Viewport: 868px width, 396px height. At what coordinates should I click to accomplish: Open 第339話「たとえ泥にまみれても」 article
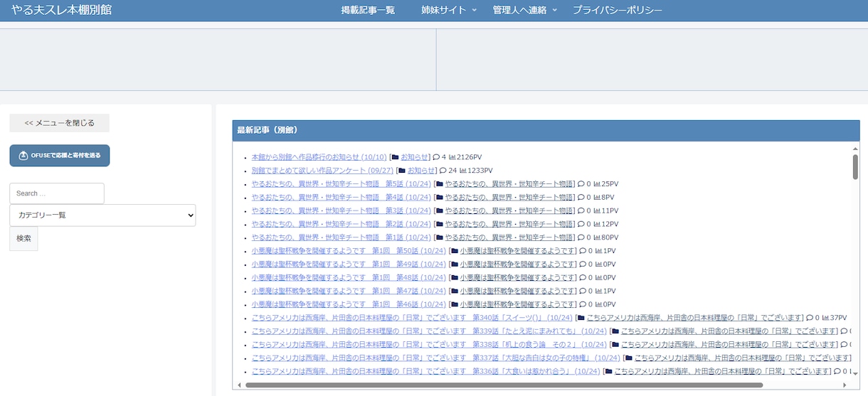[x=429, y=331]
